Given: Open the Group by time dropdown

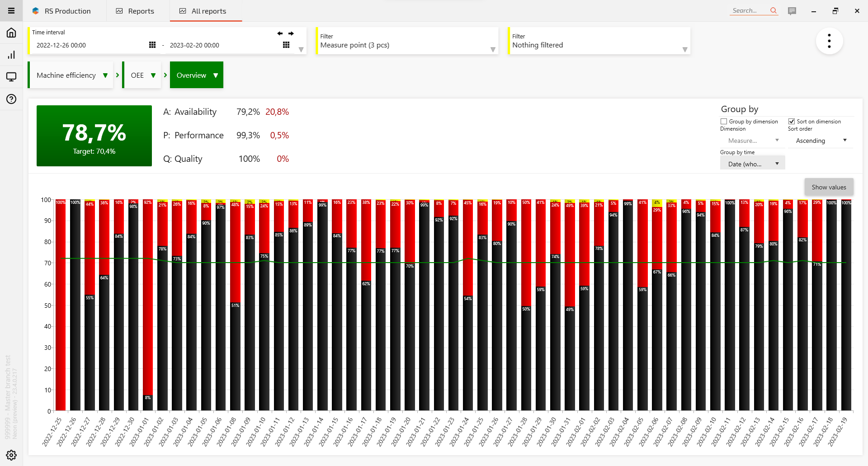Looking at the screenshot, I should tap(752, 164).
